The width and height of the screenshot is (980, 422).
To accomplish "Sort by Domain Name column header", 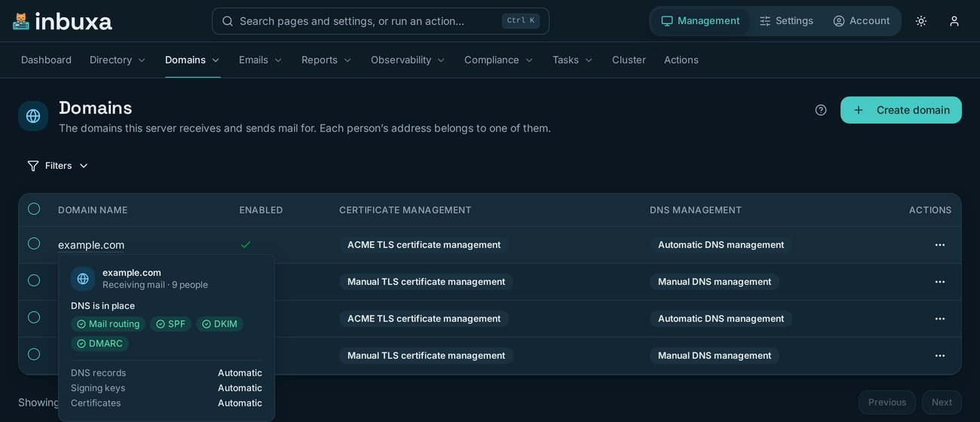I will click(x=93, y=210).
